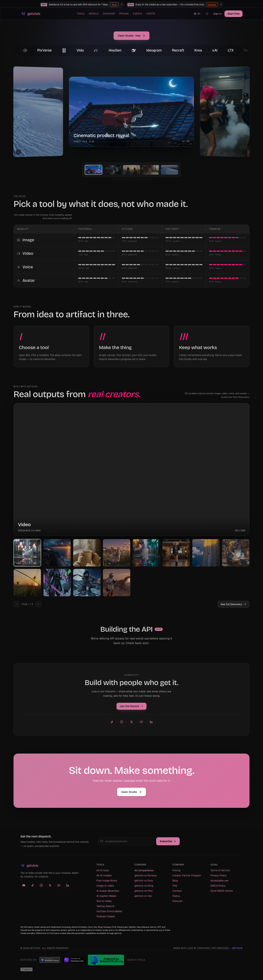Open community section Instagram icon

coord(122,722)
